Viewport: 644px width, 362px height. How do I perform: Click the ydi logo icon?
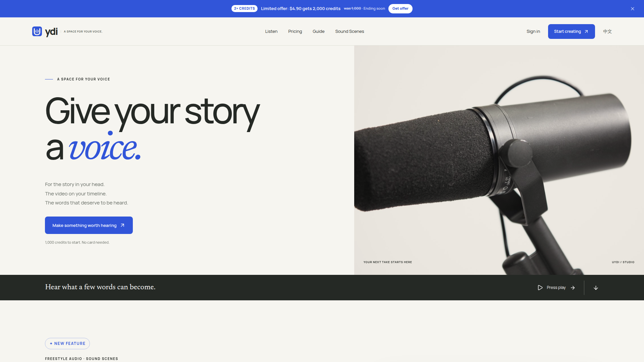click(x=37, y=31)
